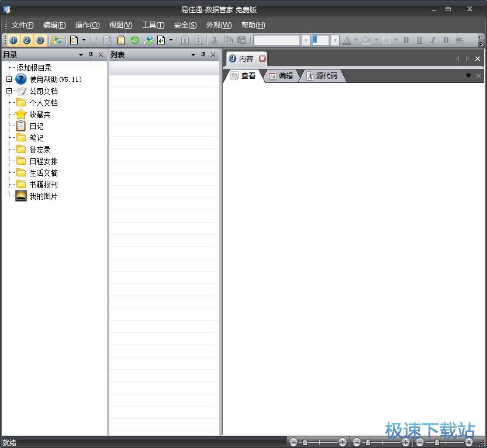The image size is (487, 448).
Task: Click the green refresh toolbar icon
Action: [135, 40]
